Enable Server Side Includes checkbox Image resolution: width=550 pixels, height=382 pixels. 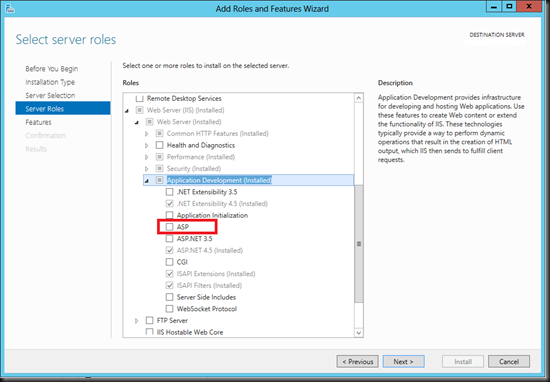169,297
